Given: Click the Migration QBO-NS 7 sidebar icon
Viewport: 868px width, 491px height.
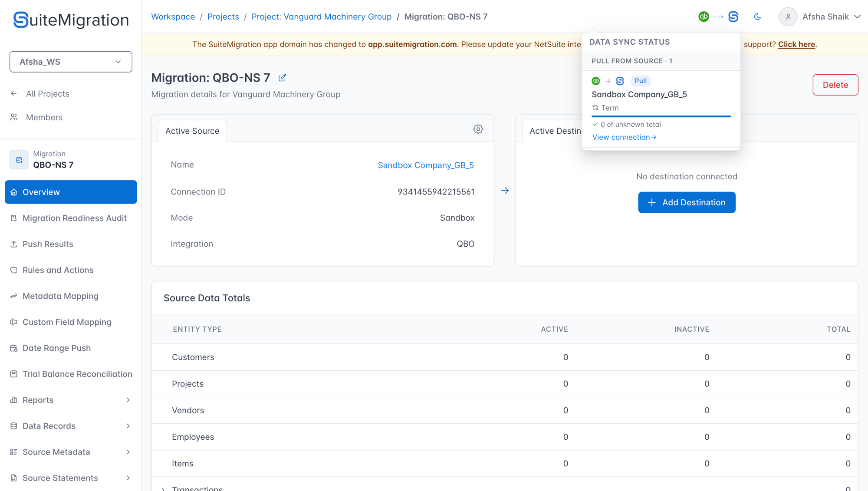Looking at the screenshot, I should coord(19,160).
